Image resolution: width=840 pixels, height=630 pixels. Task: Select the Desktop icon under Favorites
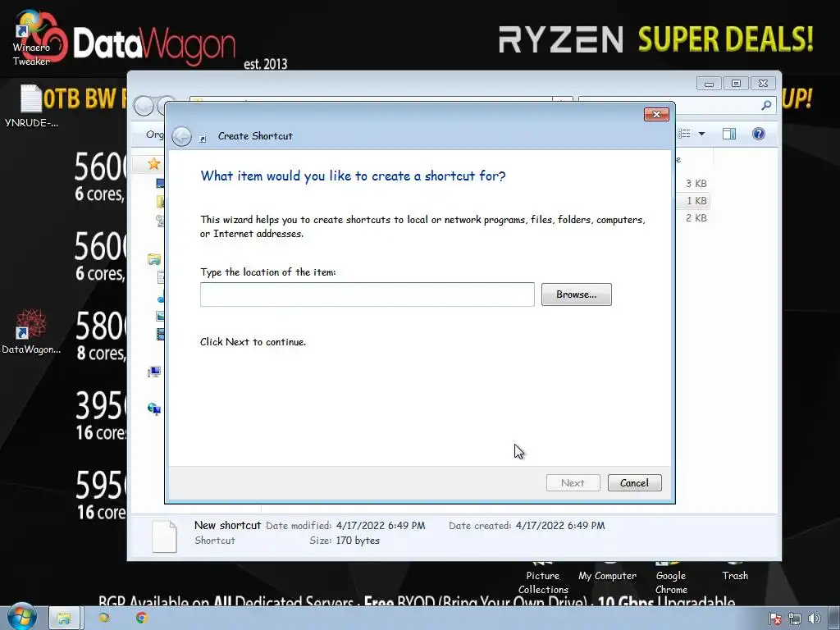coord(160,183)
